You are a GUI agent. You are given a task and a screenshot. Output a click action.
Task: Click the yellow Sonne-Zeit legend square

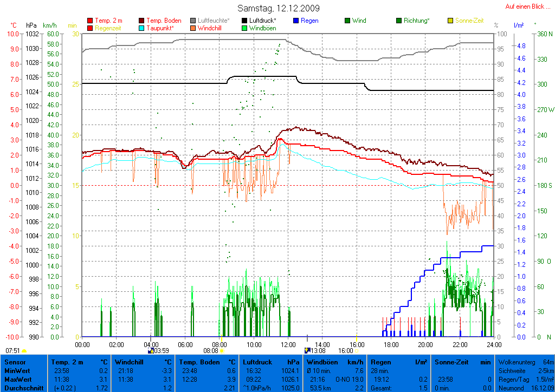450,21
